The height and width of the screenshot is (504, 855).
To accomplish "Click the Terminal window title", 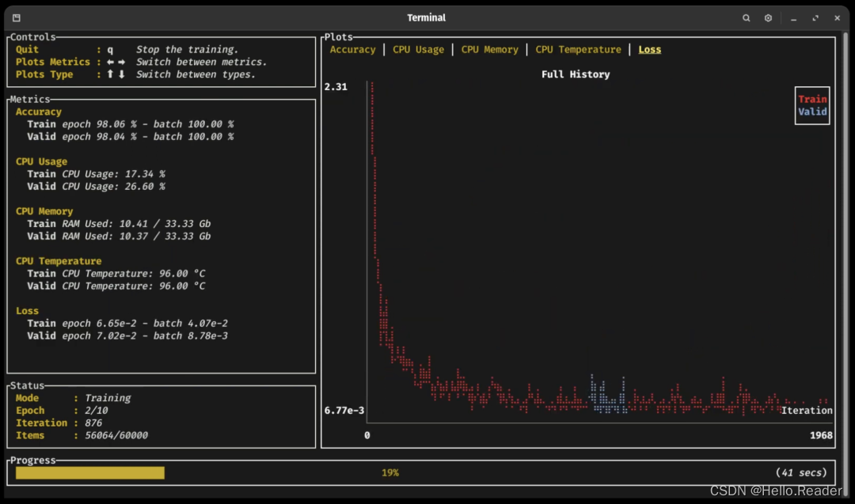I will coord(426,18).
